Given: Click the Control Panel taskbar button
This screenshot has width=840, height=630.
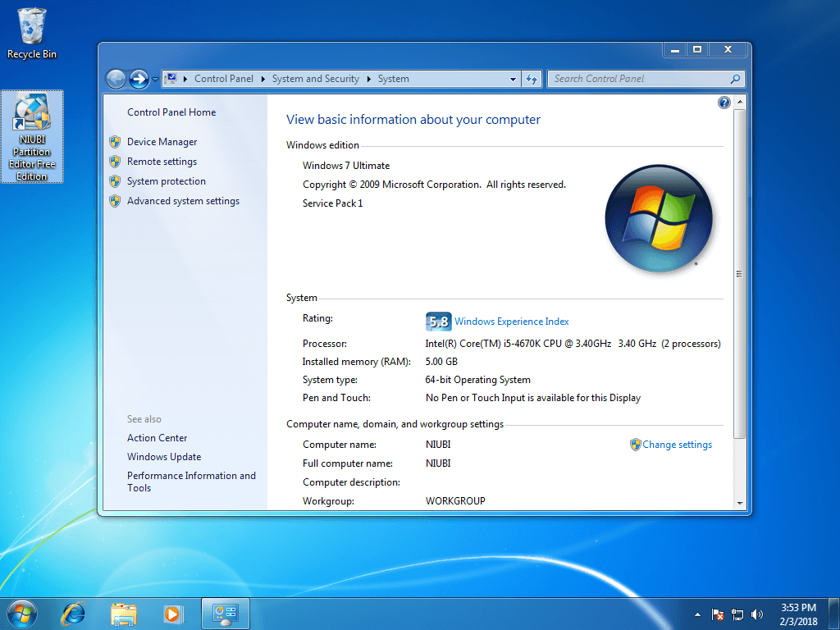Looking at the screenshot, I should click(x=226, y=614).
